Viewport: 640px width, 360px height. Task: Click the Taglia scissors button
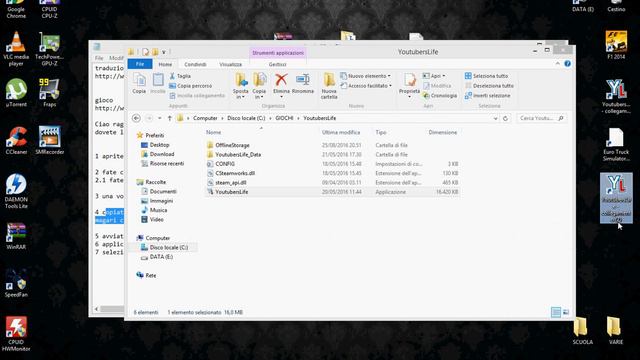(x=180, y=76)
